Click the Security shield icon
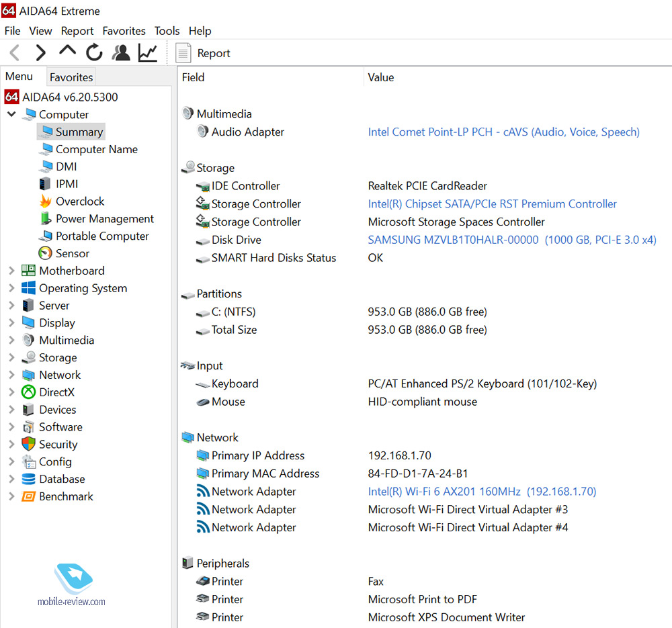Screen dimensions: 672x628 pos(28,444)
